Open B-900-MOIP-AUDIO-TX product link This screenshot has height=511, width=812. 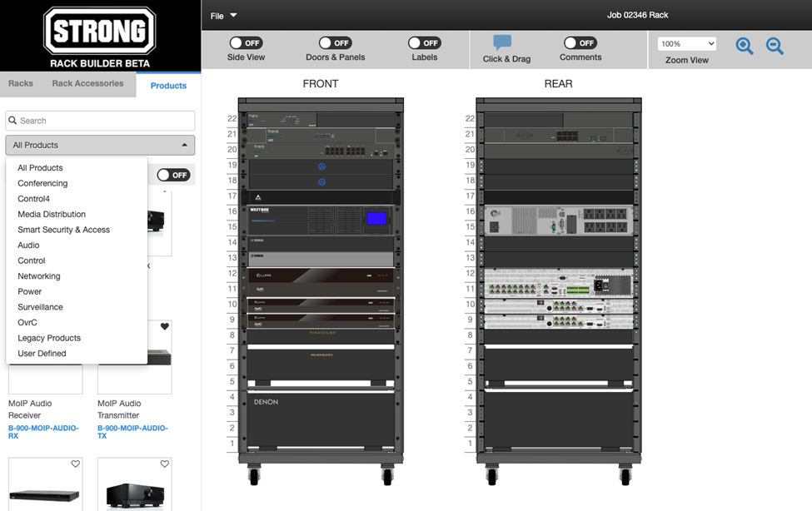[x=132, y=432]
